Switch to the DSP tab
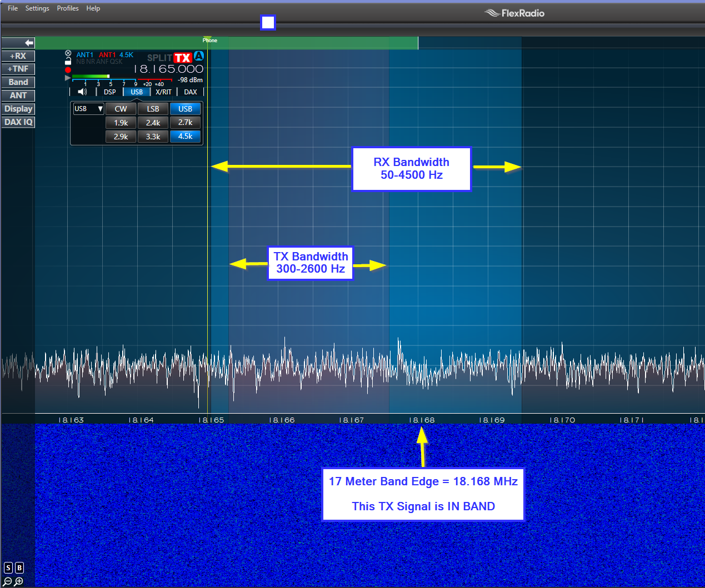The height and width of the screenshot is (588, 705). coord(110,92)
